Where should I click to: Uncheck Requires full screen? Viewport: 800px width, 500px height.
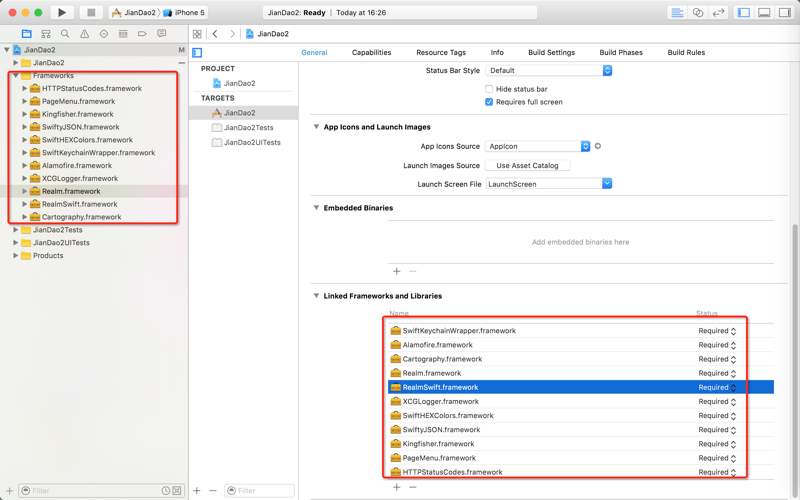(489, 102)
